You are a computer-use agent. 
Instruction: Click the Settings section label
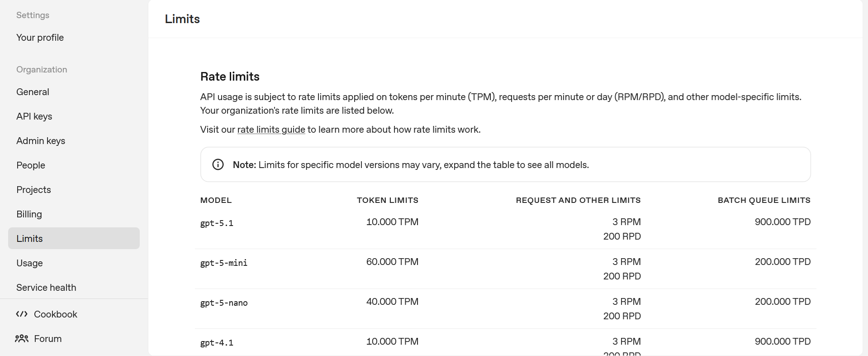pyautogui.click(x=33, y=15)
